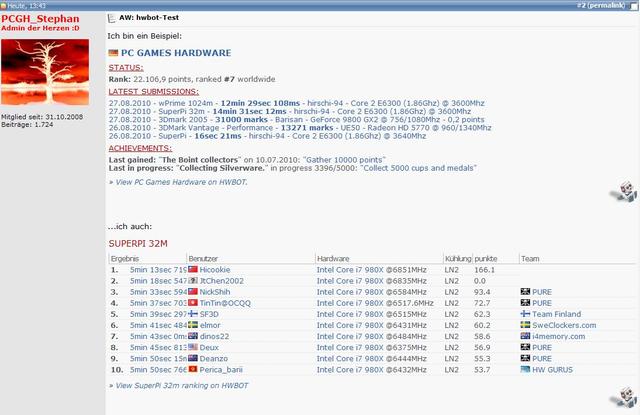Click the PURE pirate flag icon in Deux's row
The image size is (640, 415).
click(x=525, y=347)
